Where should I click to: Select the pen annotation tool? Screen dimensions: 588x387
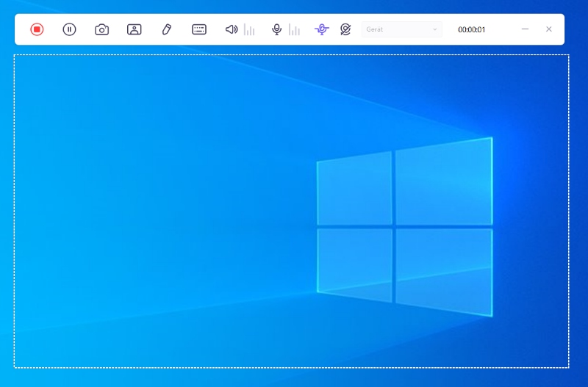pos(166,29)
